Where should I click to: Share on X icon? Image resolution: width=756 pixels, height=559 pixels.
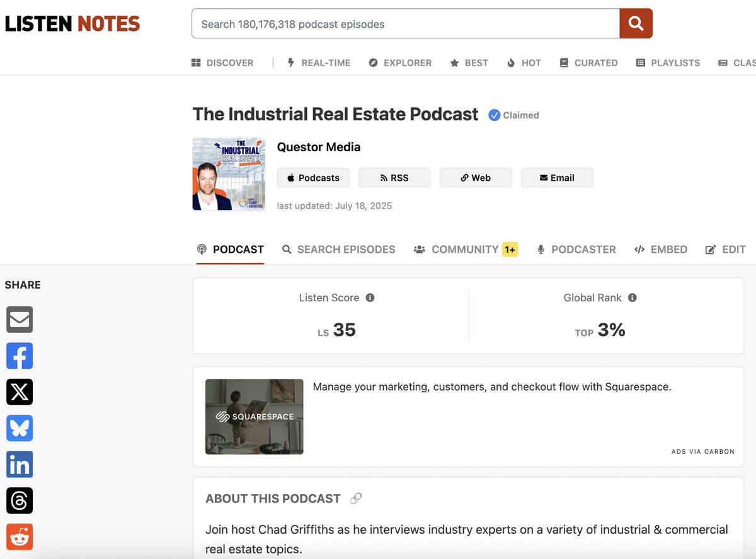[20, 392]
